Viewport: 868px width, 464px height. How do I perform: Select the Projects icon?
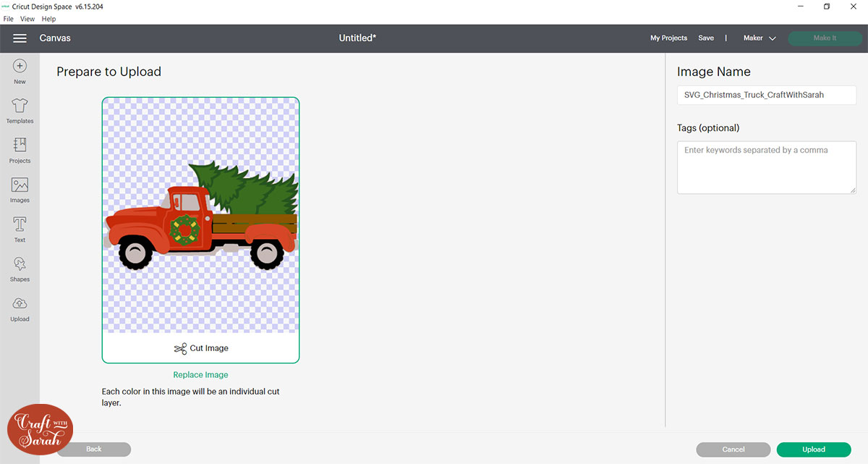[x=19, y=150]
